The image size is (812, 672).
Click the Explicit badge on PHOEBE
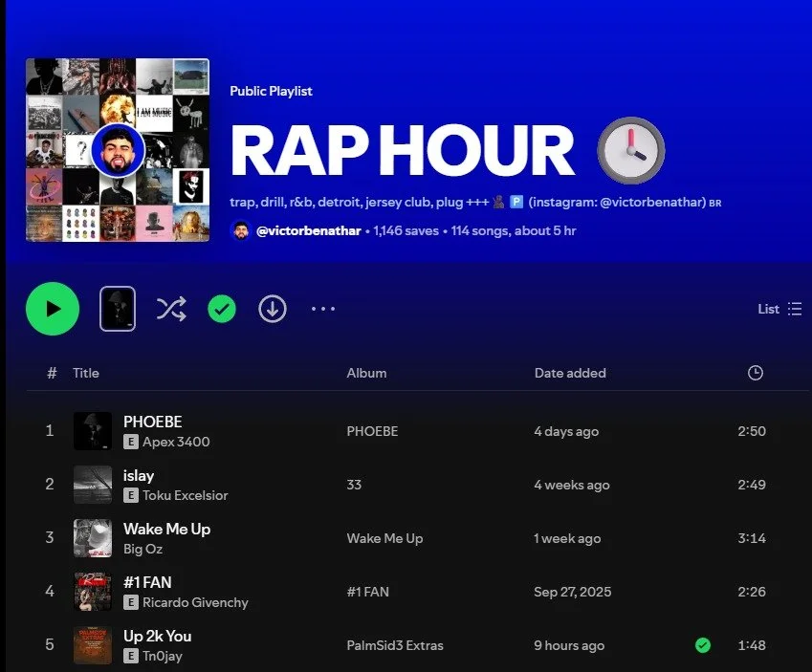click(x=130, y=442)
